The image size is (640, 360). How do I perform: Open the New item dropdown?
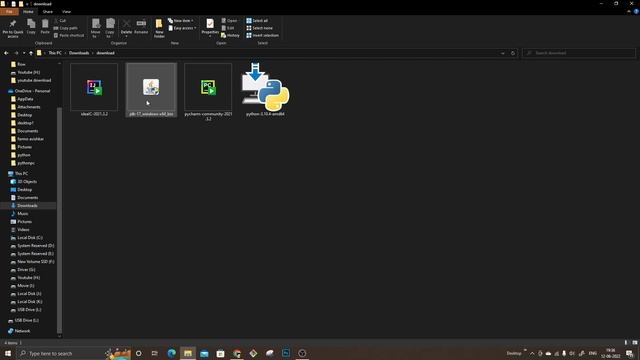[180, 20]
